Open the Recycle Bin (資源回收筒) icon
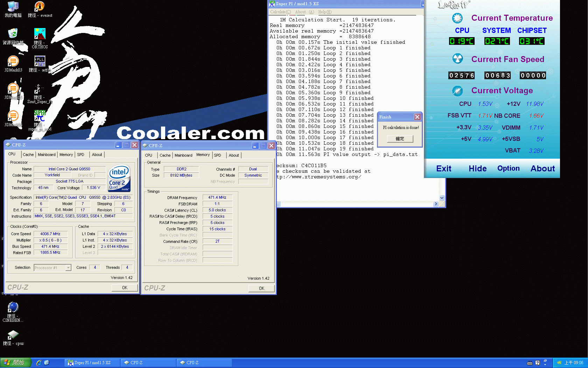The width and height of the screenshot is (588, 368). 13,34
